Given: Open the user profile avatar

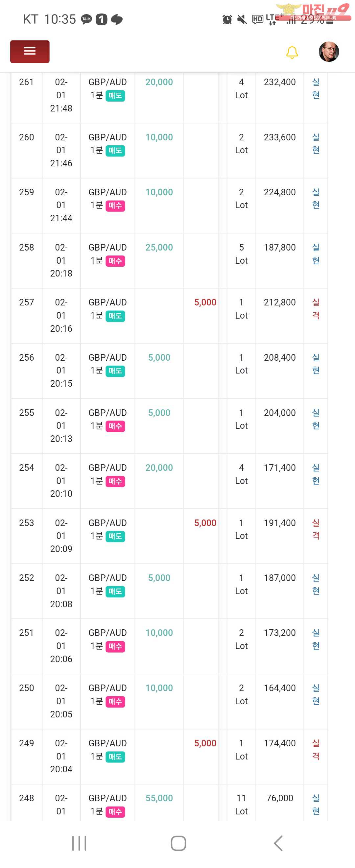Looking at the screenshot, I should coord(328,52).
